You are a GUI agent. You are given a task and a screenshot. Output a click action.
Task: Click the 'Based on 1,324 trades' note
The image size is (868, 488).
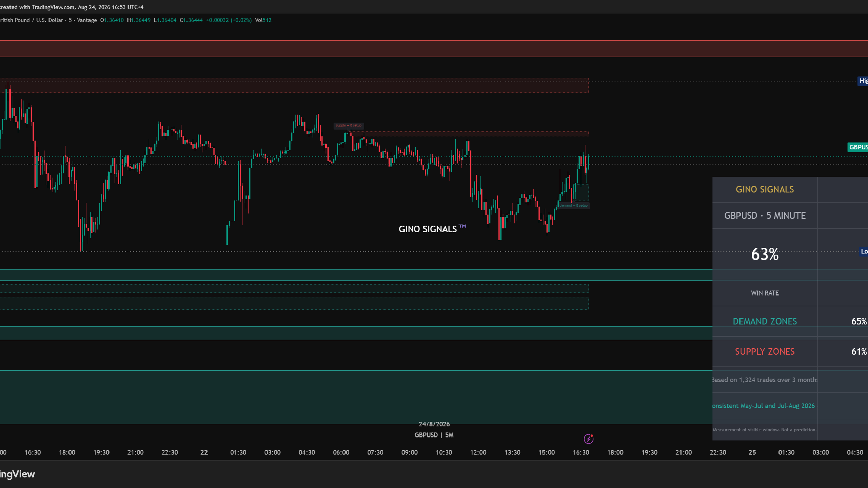tap(765, 380)
